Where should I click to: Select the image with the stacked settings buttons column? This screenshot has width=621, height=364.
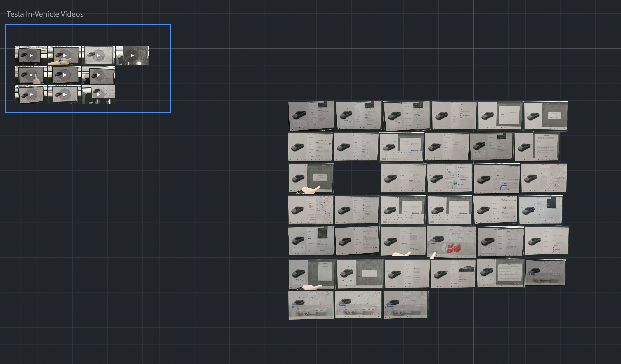[x=407, y=274]
